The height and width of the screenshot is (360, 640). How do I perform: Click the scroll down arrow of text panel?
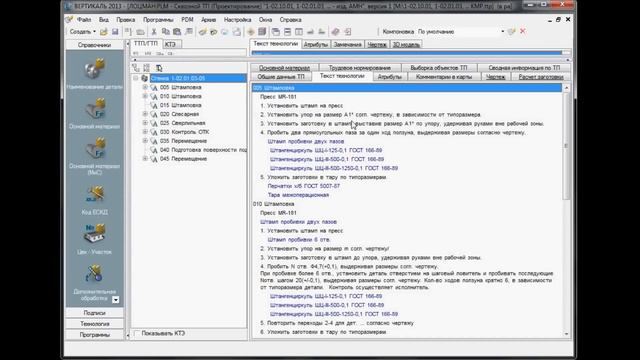pos(566,334)
